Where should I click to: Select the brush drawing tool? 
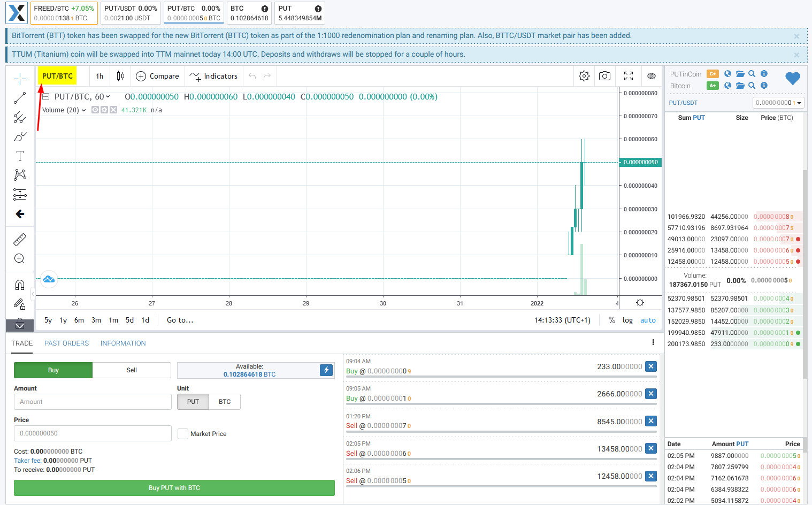point(20,136)
